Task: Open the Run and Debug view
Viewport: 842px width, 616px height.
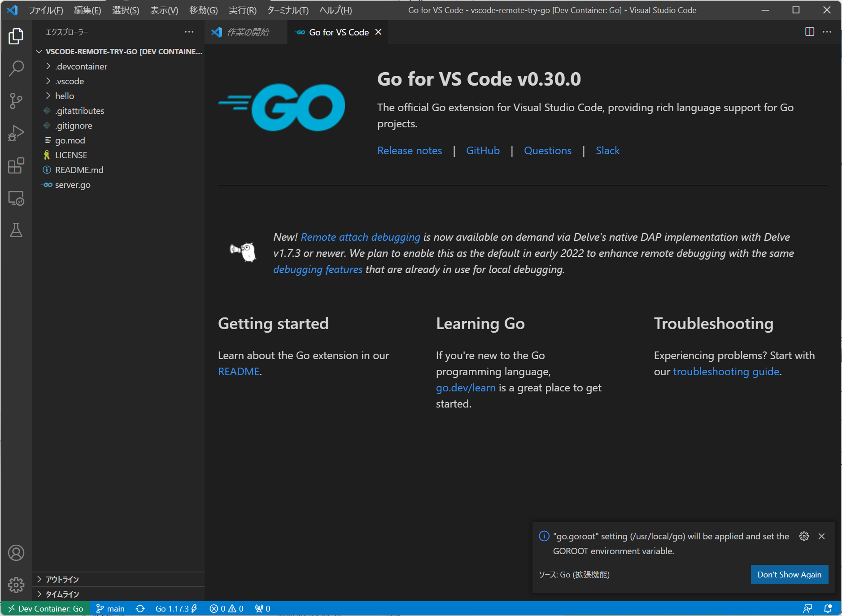Action: pyautogui.click(x=16, y=133)
